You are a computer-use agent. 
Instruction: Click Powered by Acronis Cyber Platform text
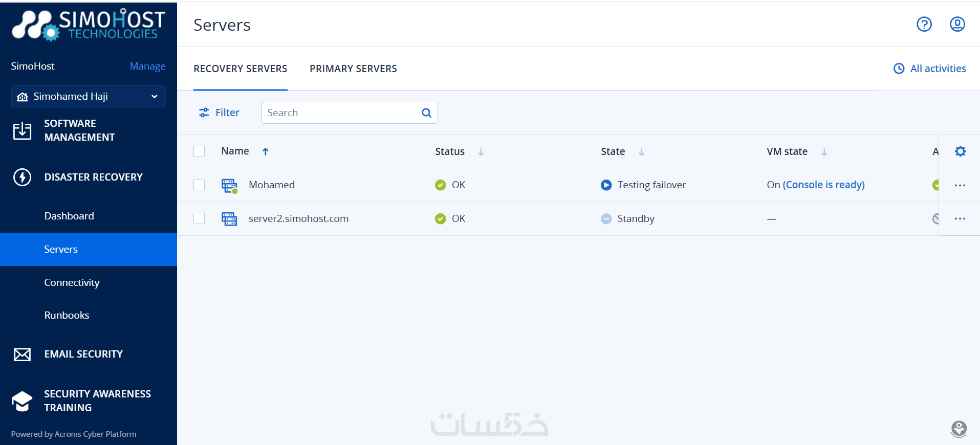point(74,434)
